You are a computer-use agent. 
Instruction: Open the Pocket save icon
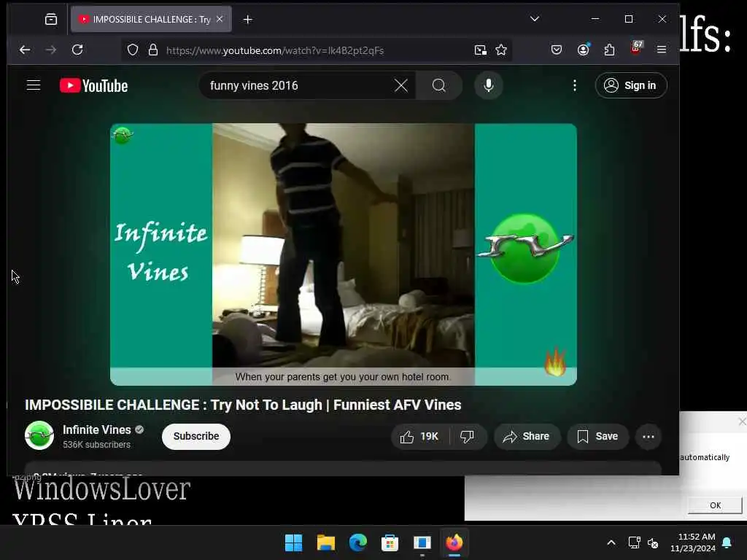coord(557,50)
